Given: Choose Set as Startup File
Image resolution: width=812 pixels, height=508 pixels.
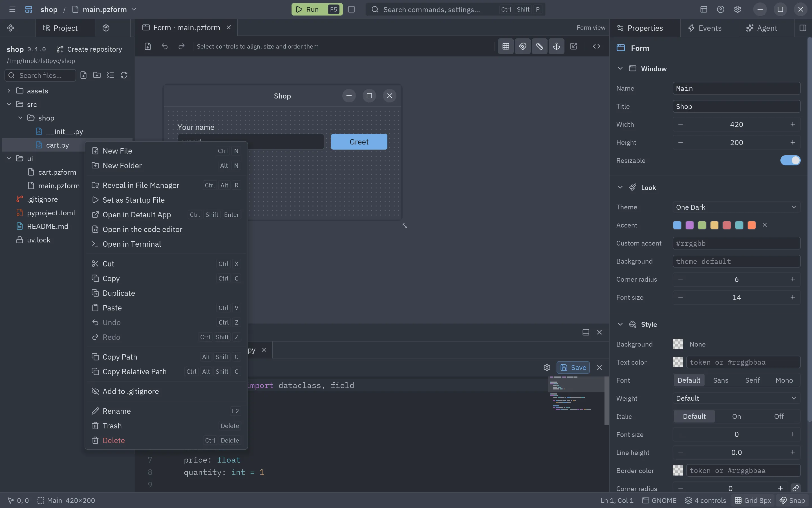Looking at the screenshot, I should click(x=166, y=200).
